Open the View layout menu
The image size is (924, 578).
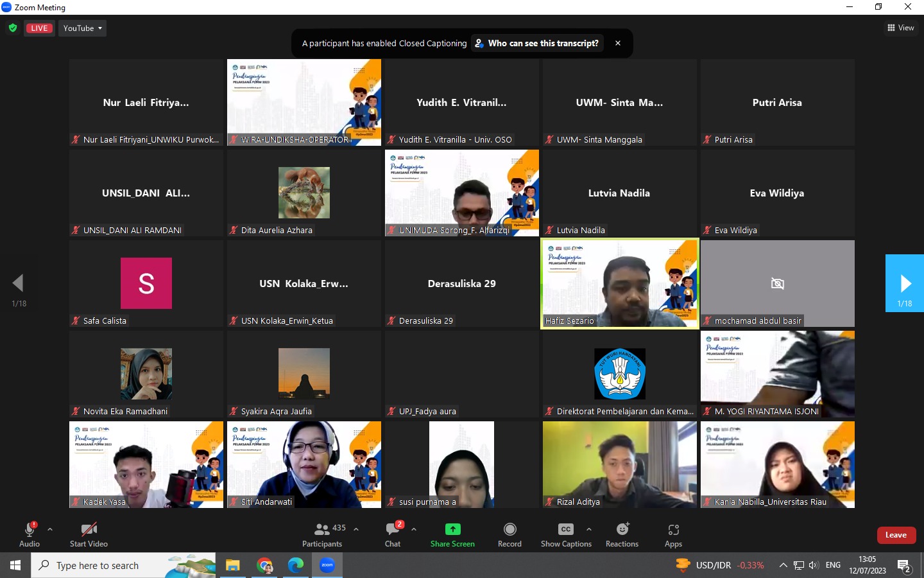901,28
